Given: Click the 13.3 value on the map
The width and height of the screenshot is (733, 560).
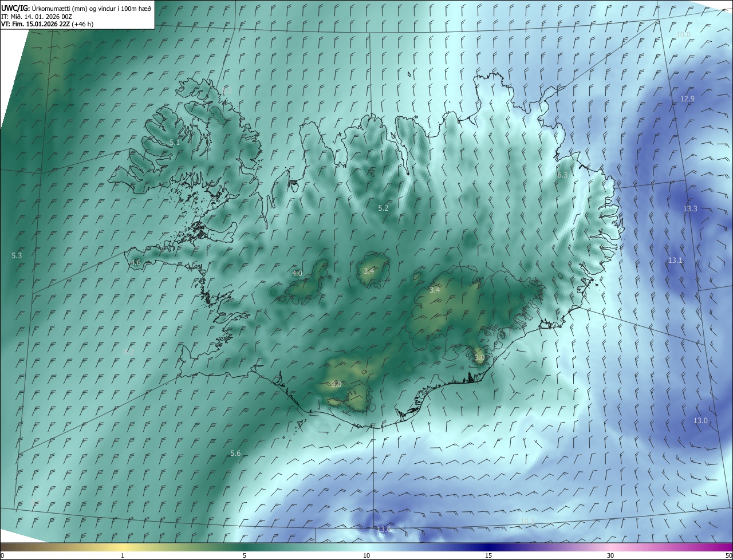Looking at the screenshot, I should coord(690,208).
